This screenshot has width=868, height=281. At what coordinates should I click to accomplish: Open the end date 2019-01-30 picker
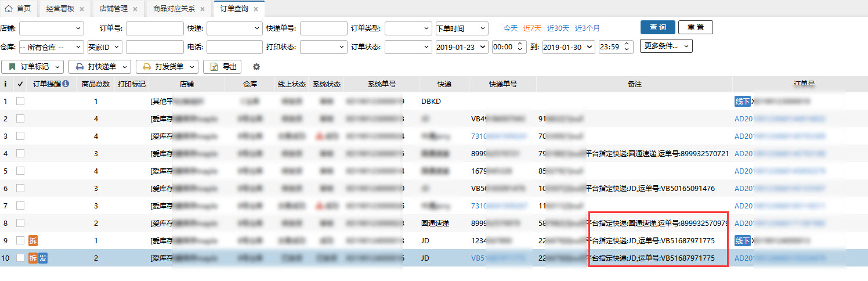(x=569, y=47)
